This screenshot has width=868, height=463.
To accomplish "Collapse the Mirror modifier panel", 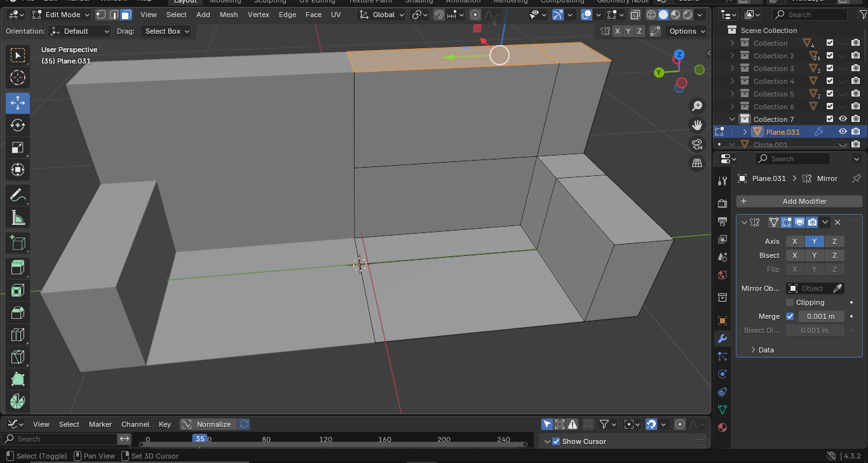I will [744, 222].
